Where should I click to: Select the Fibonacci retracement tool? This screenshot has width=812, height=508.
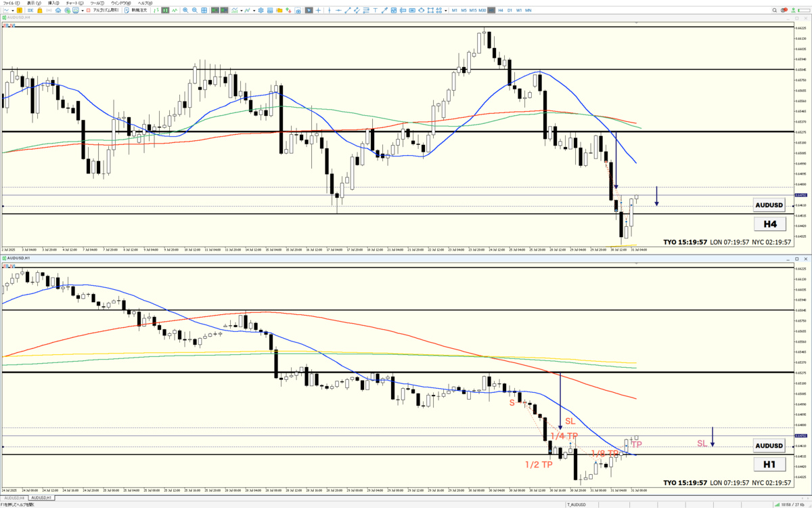pyautogui.click(x=366, y=10)
